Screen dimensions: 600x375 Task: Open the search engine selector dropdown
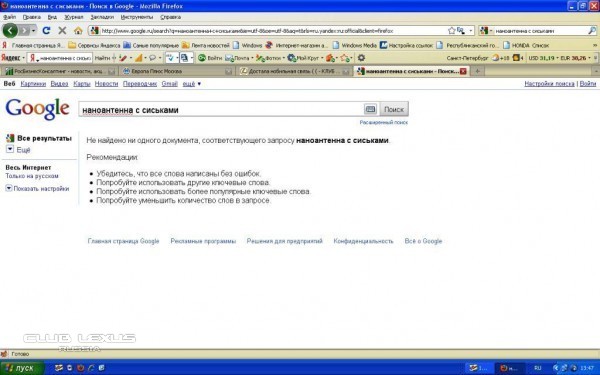(x=486, y=31)
